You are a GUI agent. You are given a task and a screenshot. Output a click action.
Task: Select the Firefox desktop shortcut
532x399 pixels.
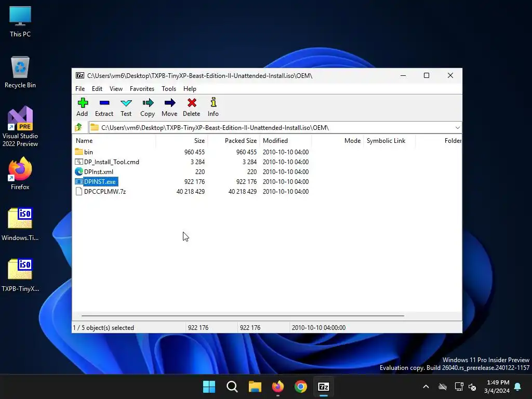(x=20, y=174)
